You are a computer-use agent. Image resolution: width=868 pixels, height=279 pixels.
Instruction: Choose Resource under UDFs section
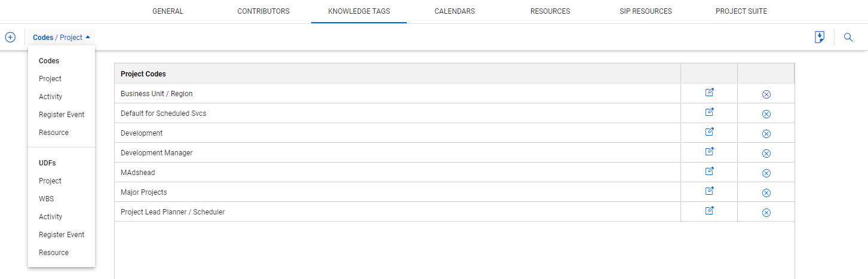54,253
